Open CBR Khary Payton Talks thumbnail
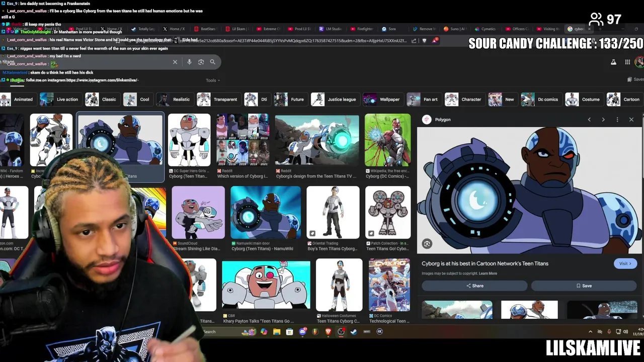 (266, 284)
